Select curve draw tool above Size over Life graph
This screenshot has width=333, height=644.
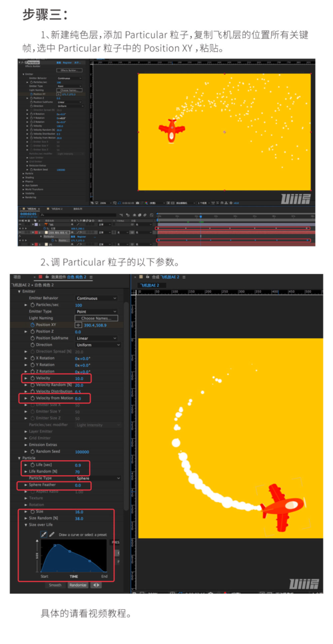point(44,535)
